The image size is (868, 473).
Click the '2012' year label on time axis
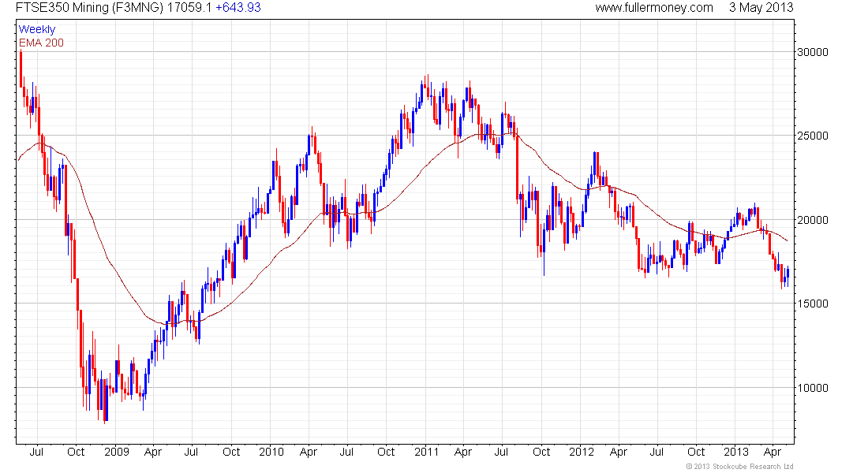(582, 452)
